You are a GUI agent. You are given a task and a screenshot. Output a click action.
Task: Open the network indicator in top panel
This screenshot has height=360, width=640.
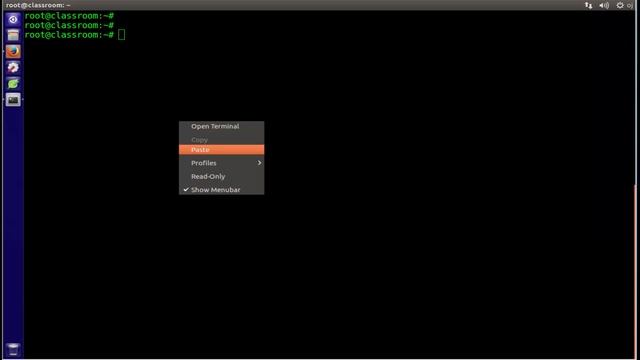coord(588,5)
